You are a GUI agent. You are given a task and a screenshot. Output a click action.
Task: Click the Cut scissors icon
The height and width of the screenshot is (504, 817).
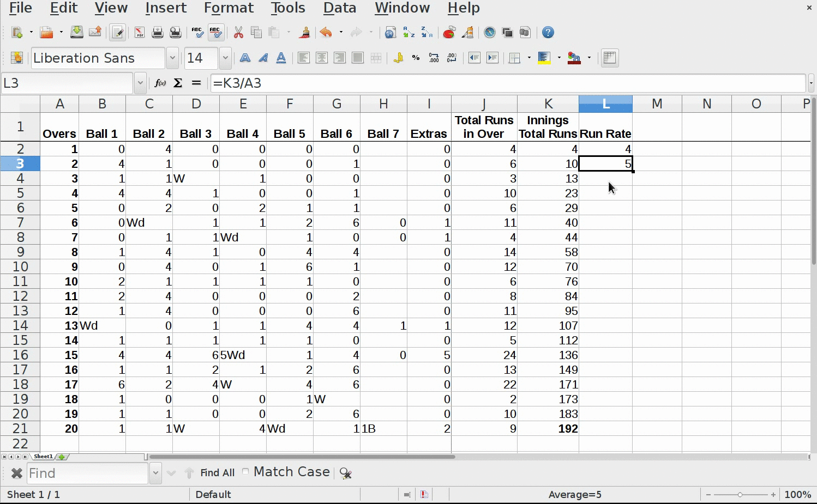[x=238, y=33]
